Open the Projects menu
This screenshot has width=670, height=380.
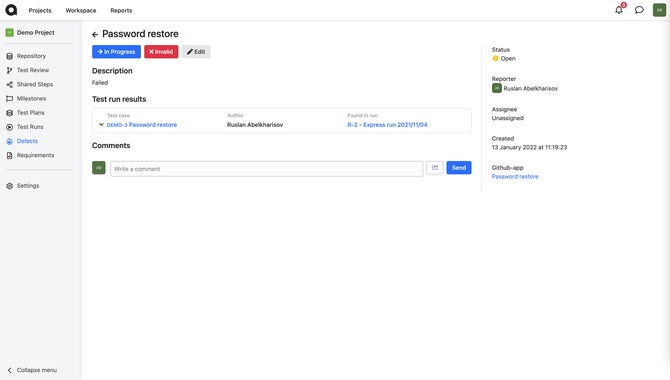[40, 10]
